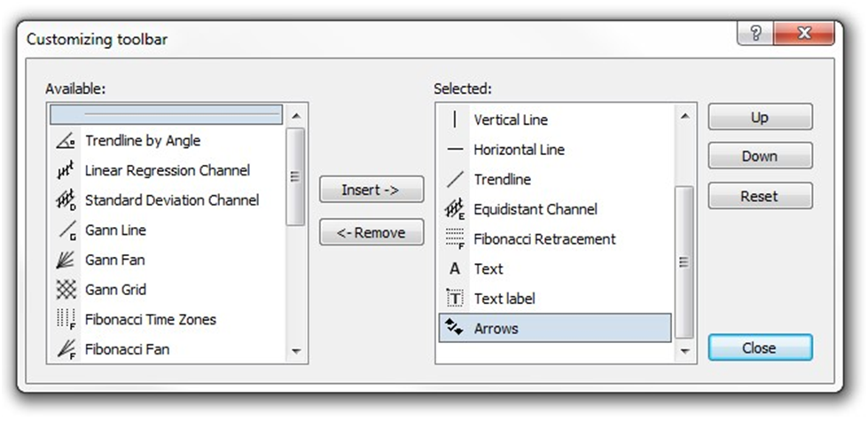Choose the Standard Deviation Channel icon
Screen dimensions: 868x421
65,200
